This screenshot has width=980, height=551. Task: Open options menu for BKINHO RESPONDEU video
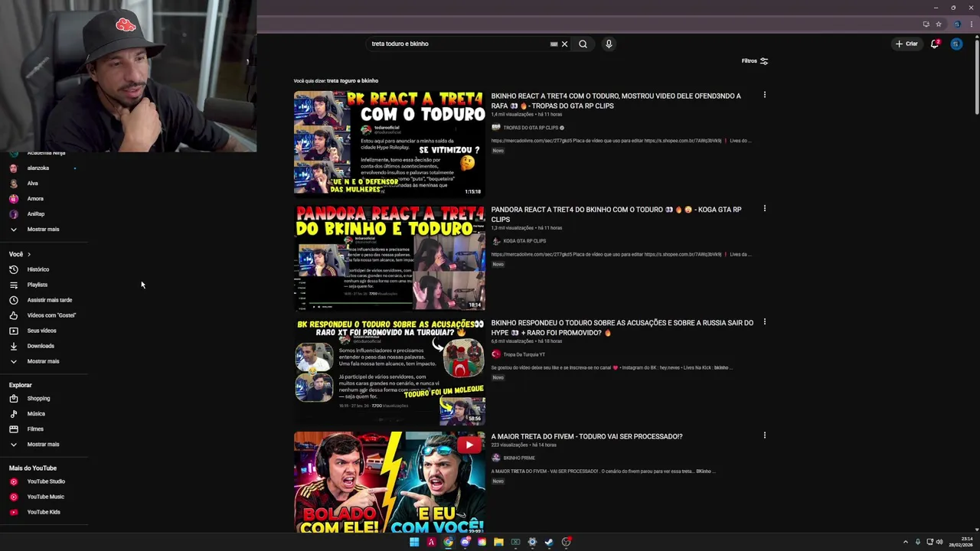coord(764,321)
